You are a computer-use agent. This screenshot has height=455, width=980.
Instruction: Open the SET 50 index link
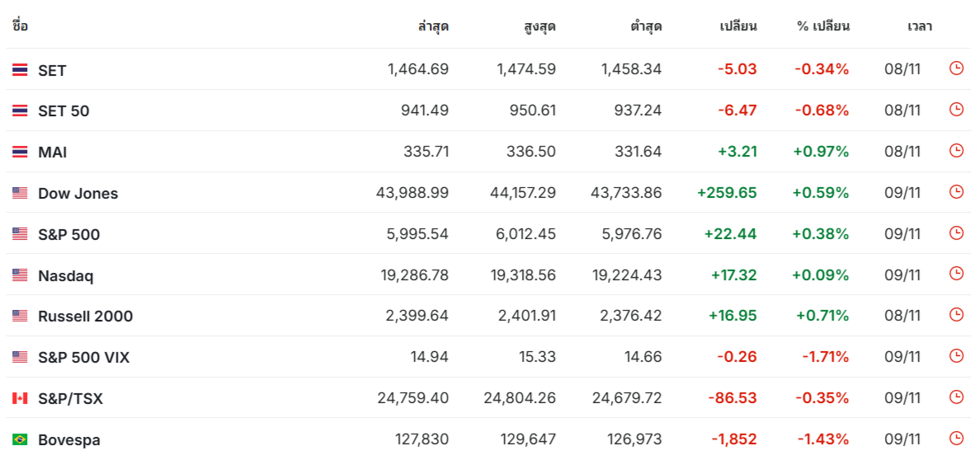[64, 111]
